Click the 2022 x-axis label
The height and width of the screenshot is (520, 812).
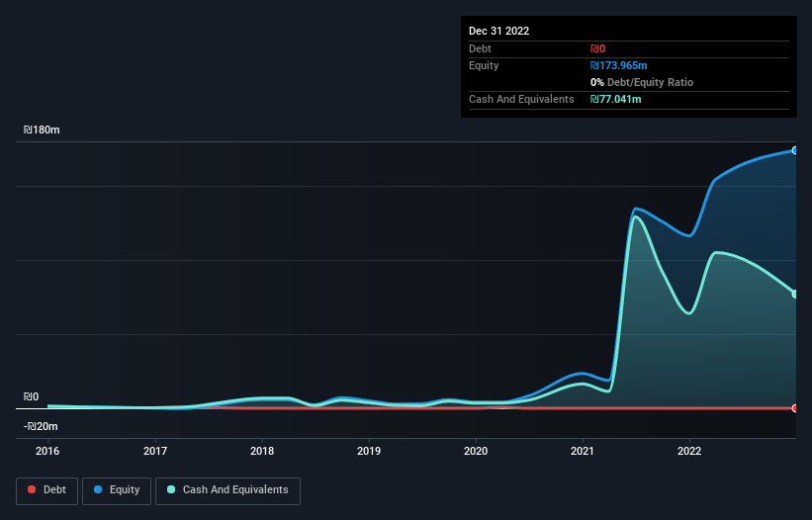pos(689,451)
